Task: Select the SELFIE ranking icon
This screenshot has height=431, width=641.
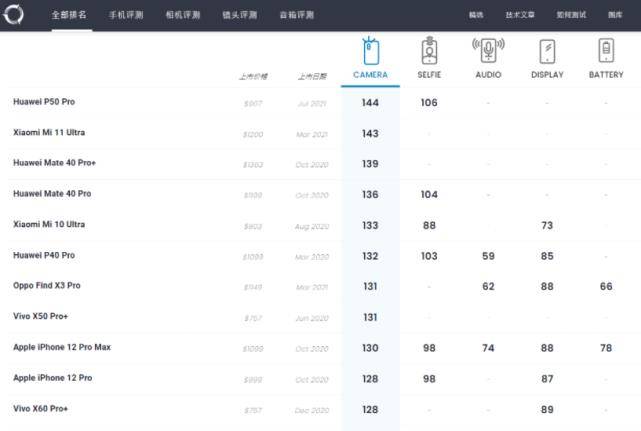Action: pyautogui.click(x=429, y=52)
